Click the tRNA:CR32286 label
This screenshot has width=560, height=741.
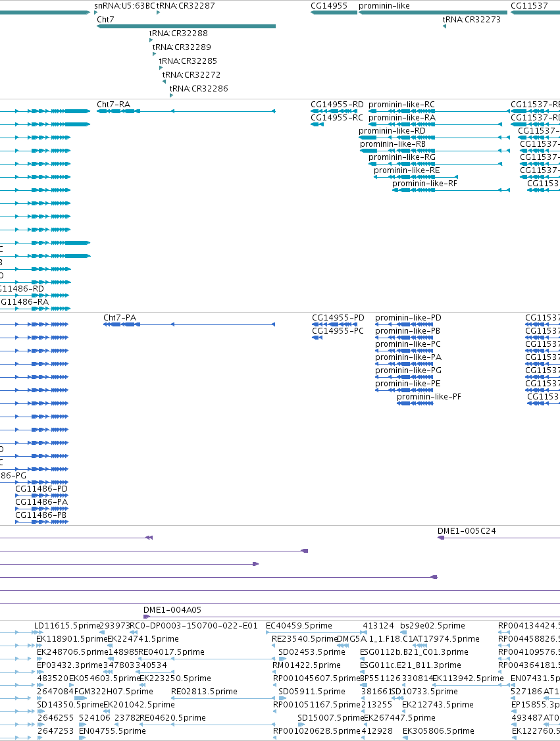click(x=199, y=88)
